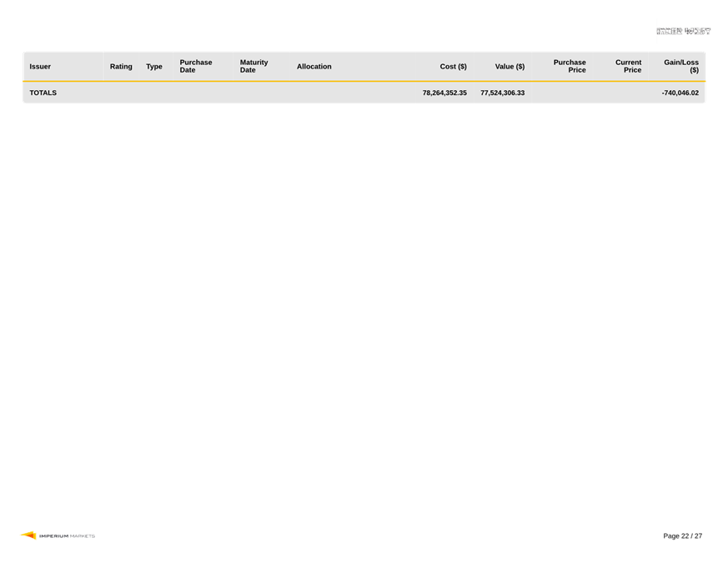Click the Cost ($) column header
The image size is (728, 563).
tap(453, 67)
